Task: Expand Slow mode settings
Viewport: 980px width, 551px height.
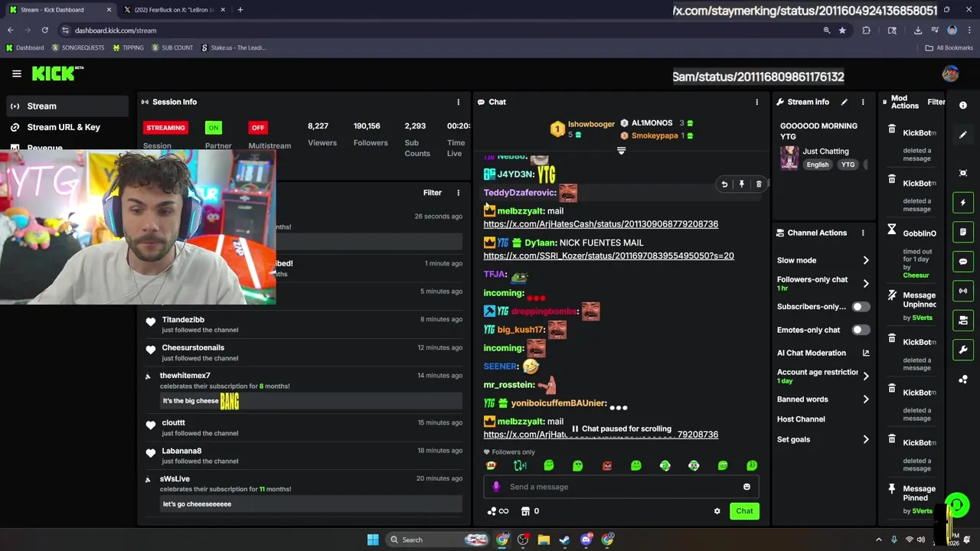Action: pyautogui.click(x=866, y=260)
